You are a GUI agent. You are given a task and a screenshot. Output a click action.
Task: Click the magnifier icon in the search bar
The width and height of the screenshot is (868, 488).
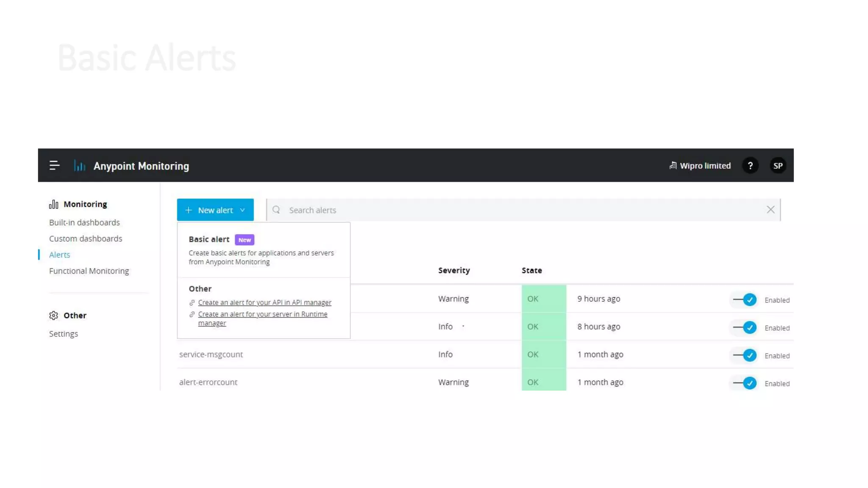tap(276, 210)
